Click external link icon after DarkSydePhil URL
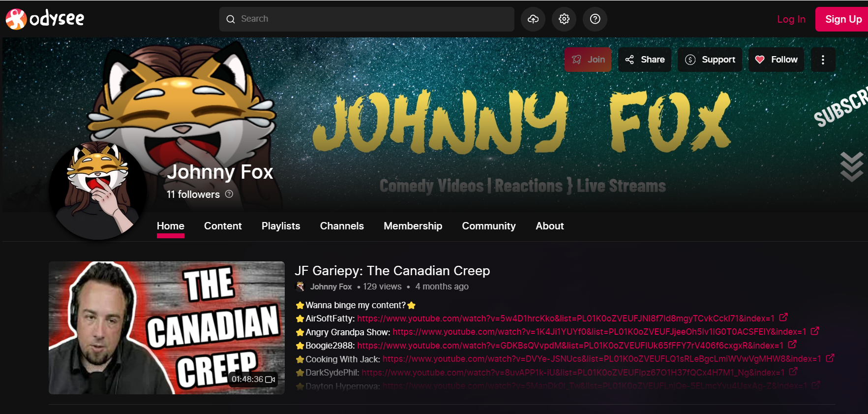 click(793, 372)
